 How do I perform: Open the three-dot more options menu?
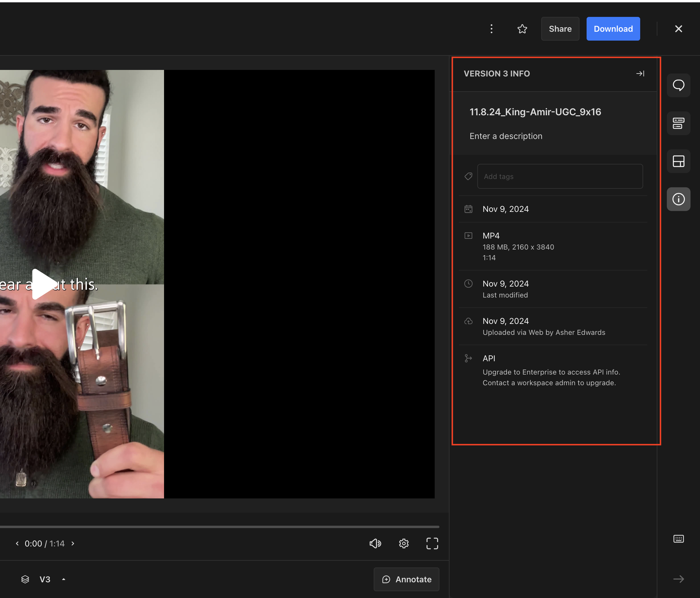pyautogui.click(x=491, y=29)
